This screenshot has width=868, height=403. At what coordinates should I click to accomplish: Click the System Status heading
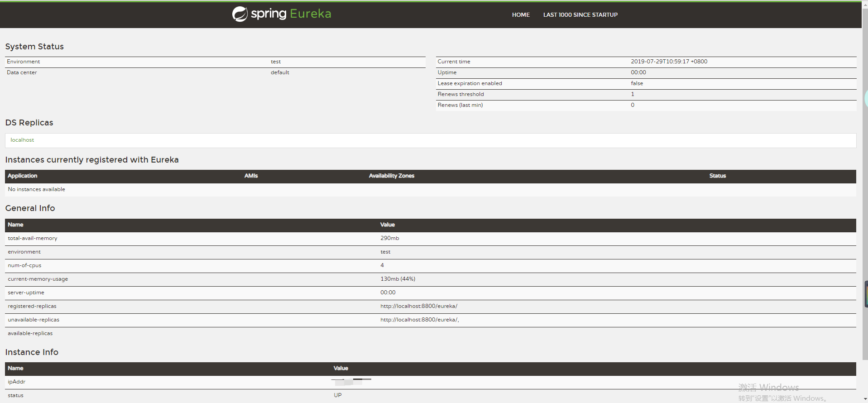pos(34,47)
